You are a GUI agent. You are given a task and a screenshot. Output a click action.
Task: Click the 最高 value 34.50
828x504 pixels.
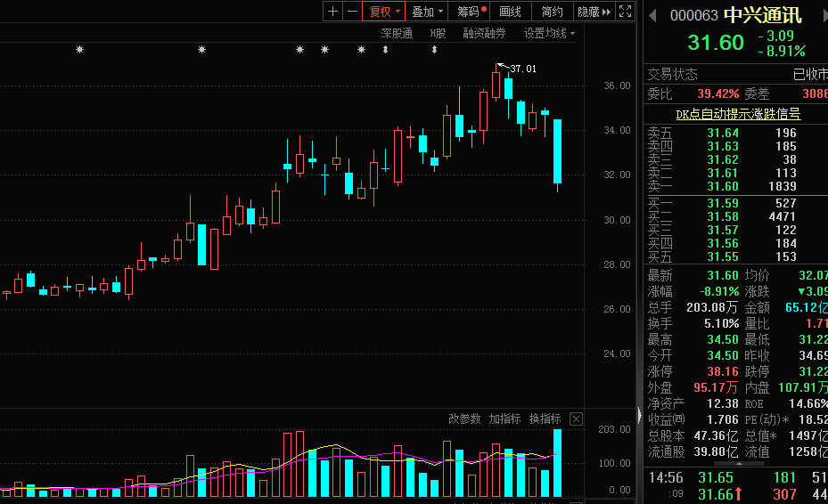723,339
